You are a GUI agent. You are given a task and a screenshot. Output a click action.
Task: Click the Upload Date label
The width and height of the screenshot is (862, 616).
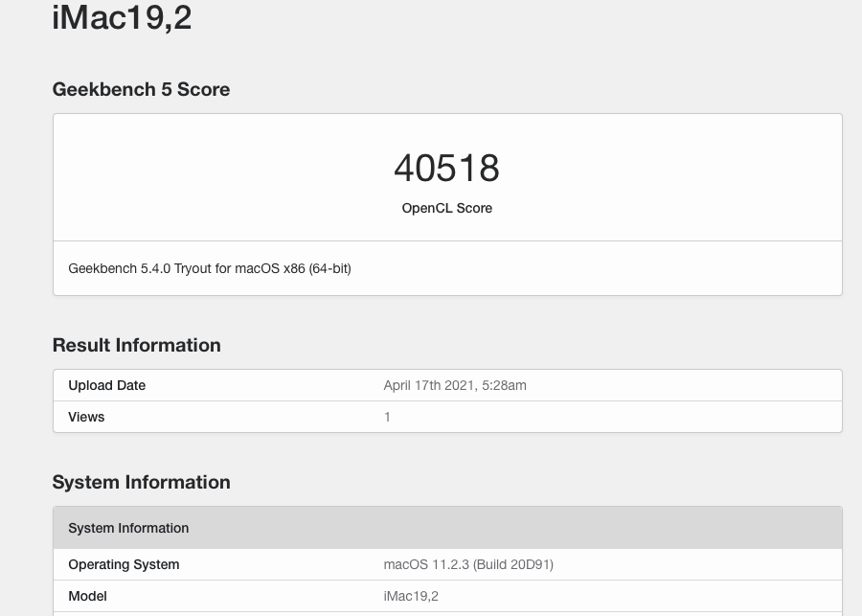[x=106, y=385]
